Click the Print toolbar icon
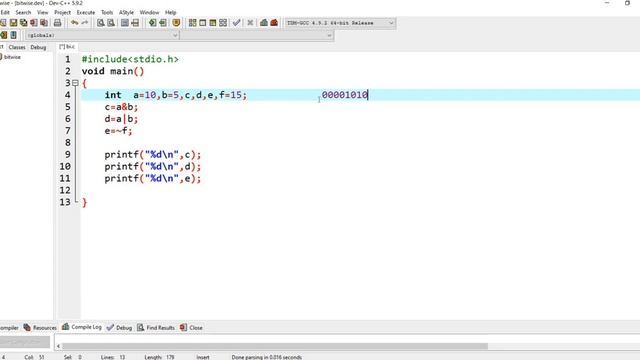 [x=58, y=23]
